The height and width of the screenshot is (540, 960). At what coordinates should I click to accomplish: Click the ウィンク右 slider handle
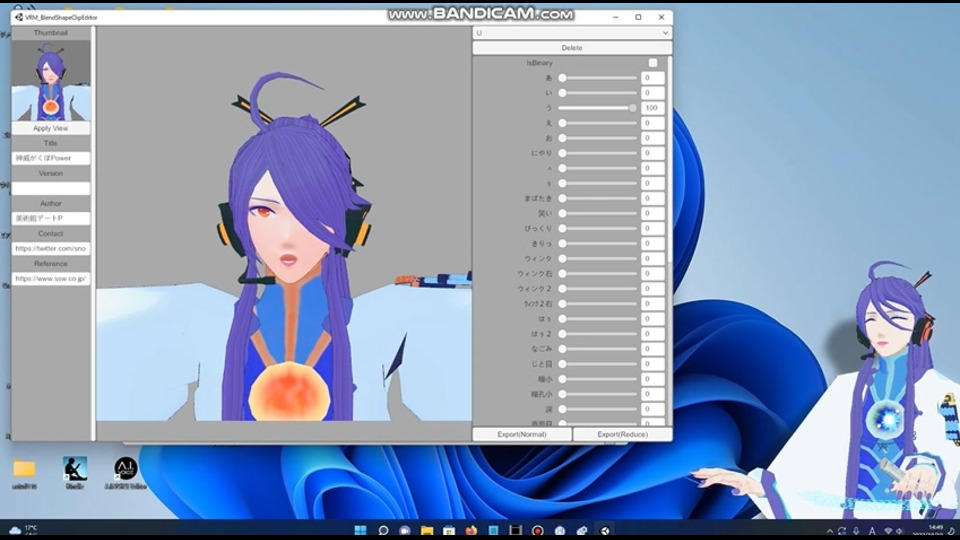pos(562,274)
